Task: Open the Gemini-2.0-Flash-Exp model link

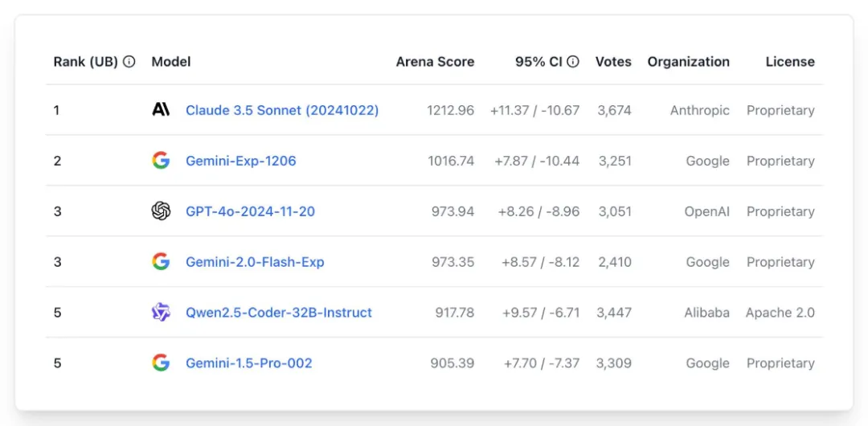Action: click(x=255, y=262)
